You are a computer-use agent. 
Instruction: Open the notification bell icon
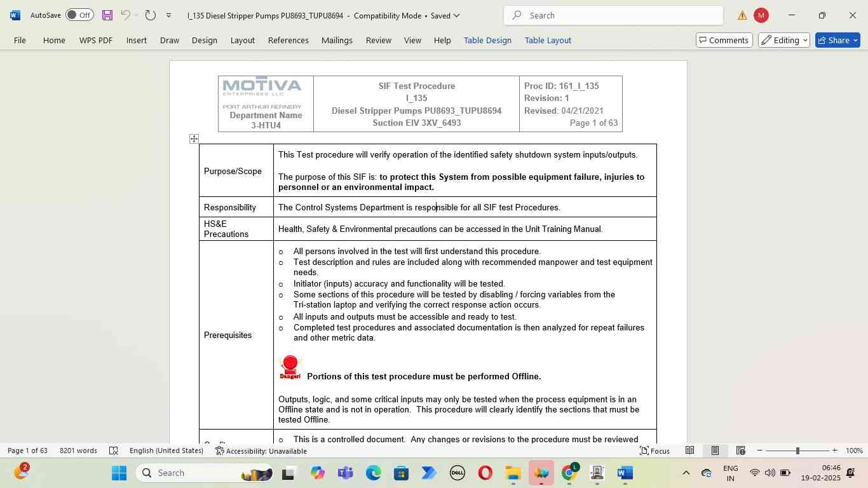[x=851, y=473]
